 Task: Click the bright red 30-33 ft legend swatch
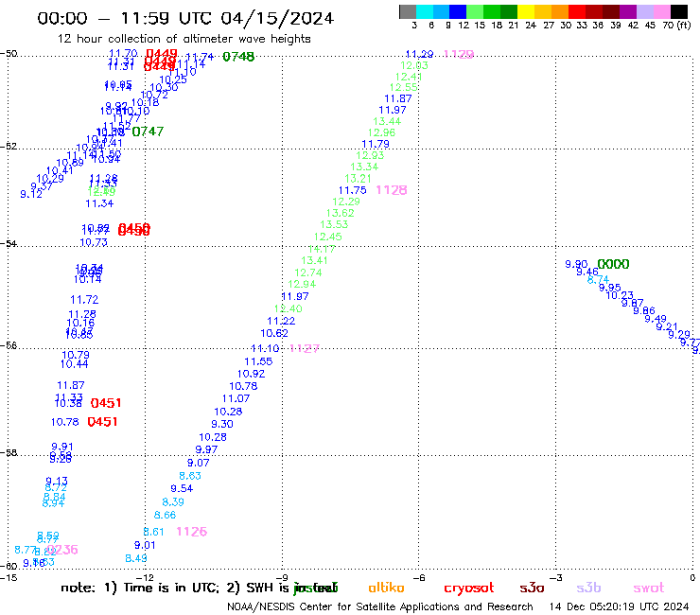577,11
